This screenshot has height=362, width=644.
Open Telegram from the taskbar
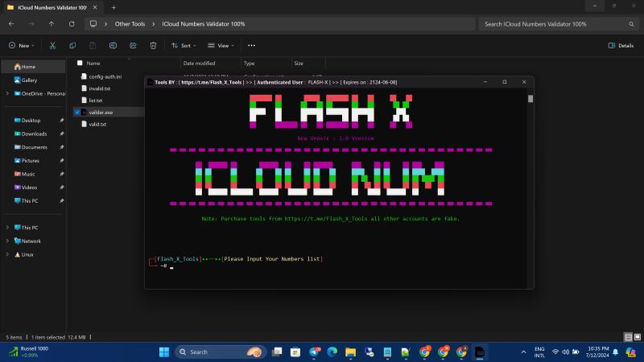pos(315,352)
